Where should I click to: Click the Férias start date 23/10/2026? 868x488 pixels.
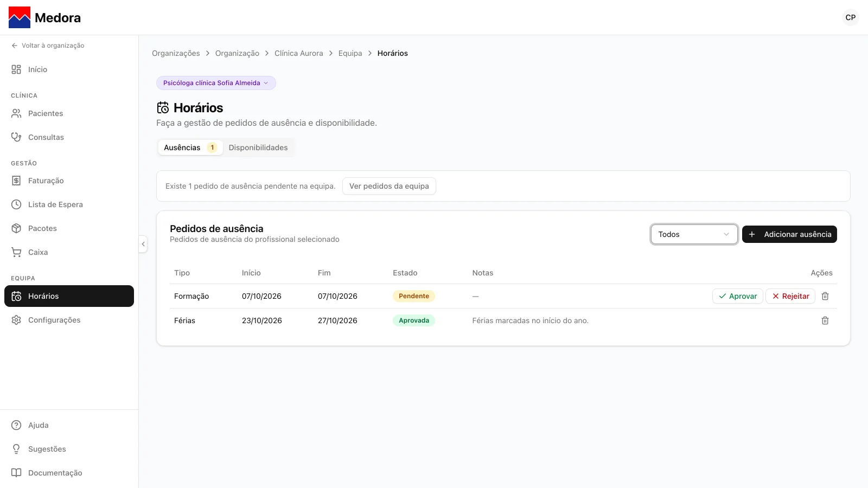click(x=262, y=320)
